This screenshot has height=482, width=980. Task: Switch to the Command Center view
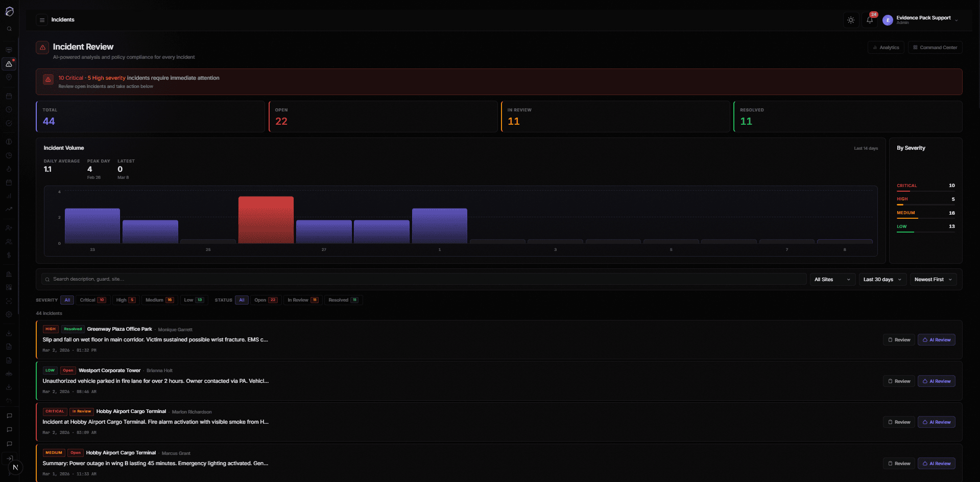(935, 47)
